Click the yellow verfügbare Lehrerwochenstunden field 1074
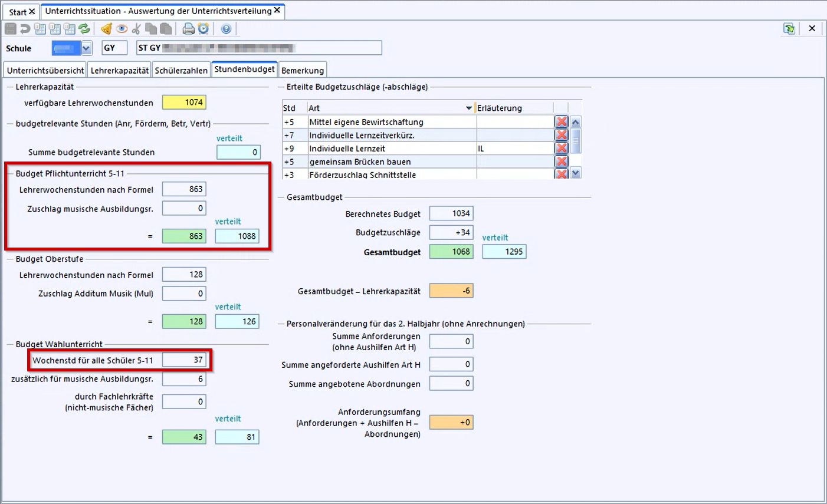This screenshot has height=504, width=827. point(184,102)
